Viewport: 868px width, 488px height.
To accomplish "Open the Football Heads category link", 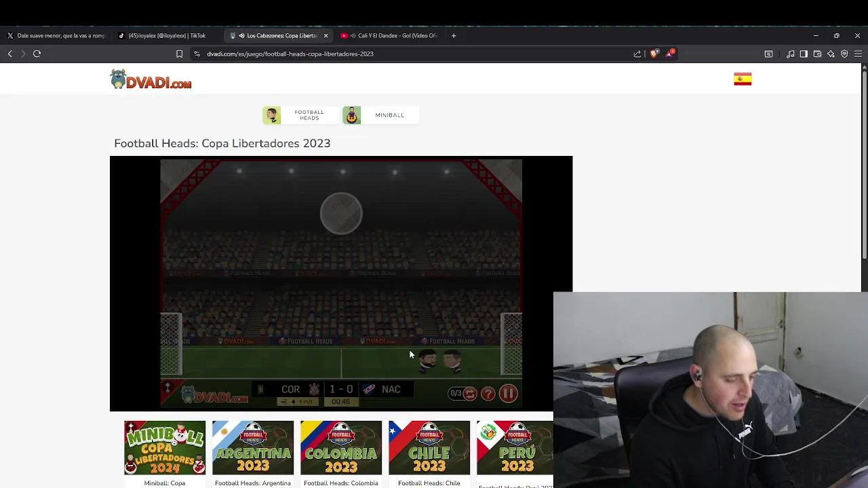I will click(x=300, y=115).
